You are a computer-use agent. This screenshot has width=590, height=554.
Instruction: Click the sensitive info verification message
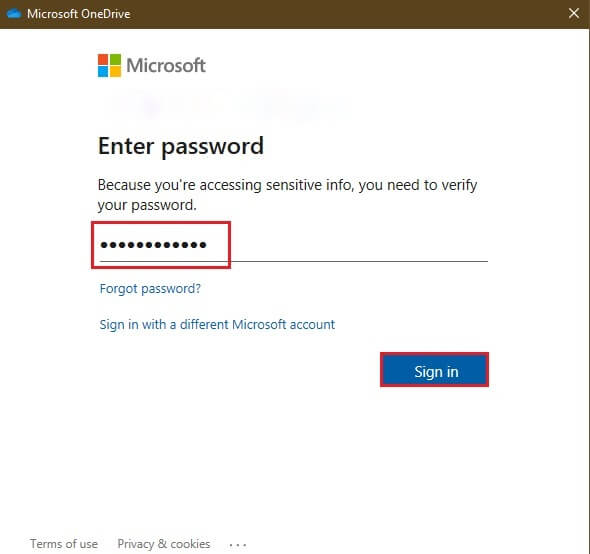287,195
